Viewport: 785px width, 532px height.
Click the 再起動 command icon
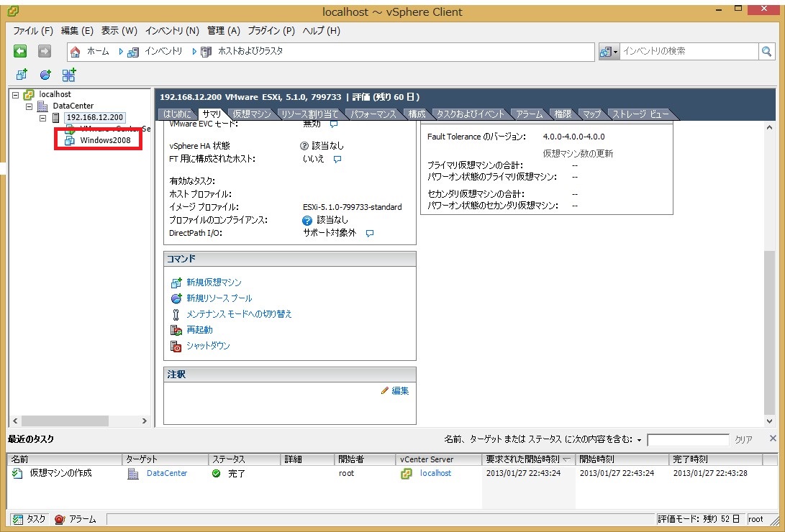point(176,330)
